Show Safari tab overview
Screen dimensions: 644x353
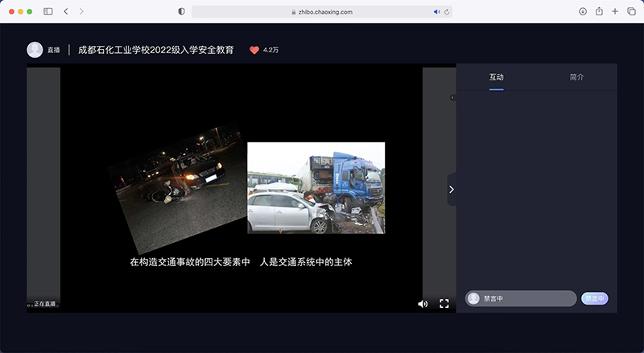[x=631, y=11]
